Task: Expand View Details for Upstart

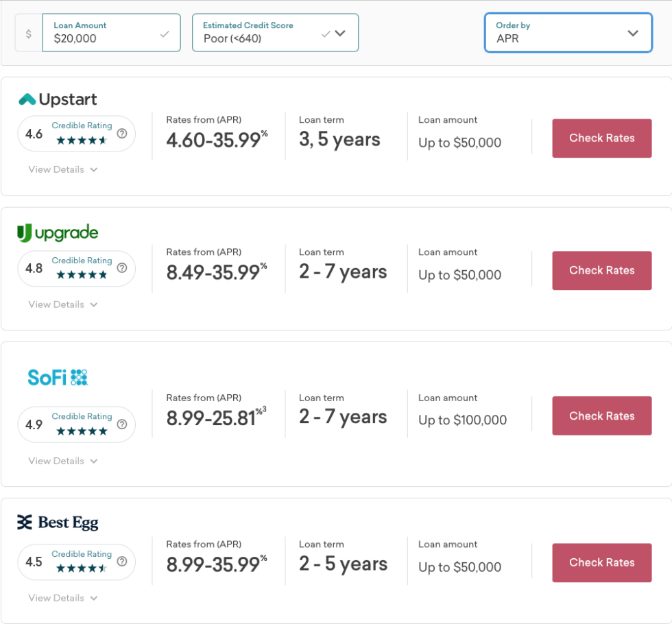Action: [62, 169]
